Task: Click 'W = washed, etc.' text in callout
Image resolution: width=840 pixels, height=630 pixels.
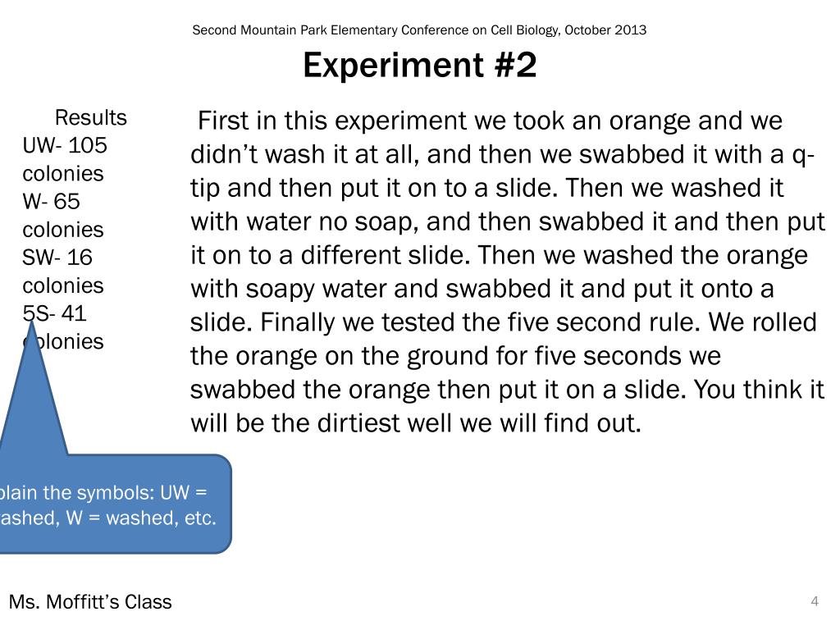Action: click(x=141, y=518)
